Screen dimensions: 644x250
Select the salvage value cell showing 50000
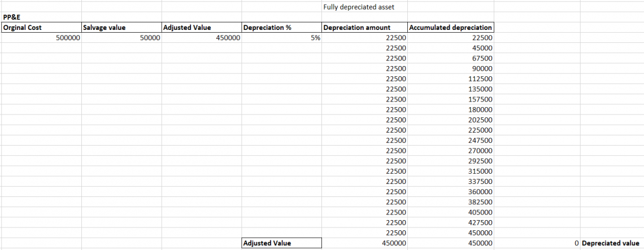[x=150, y=38]
